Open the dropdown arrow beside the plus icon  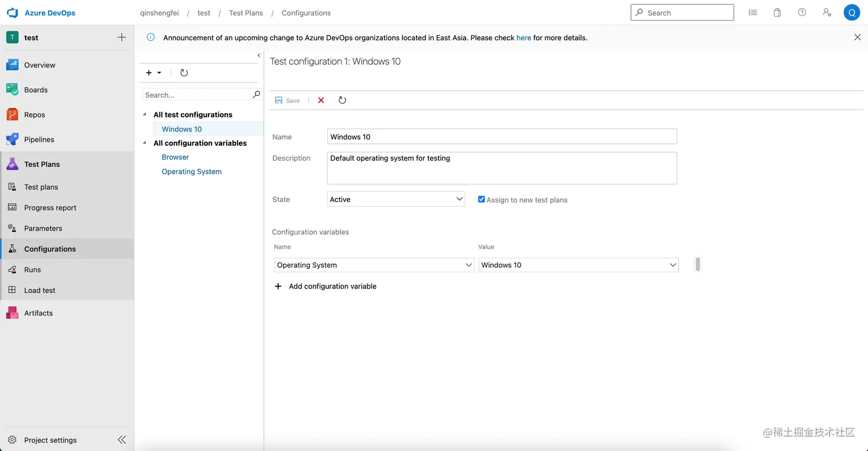pos(160,73)
